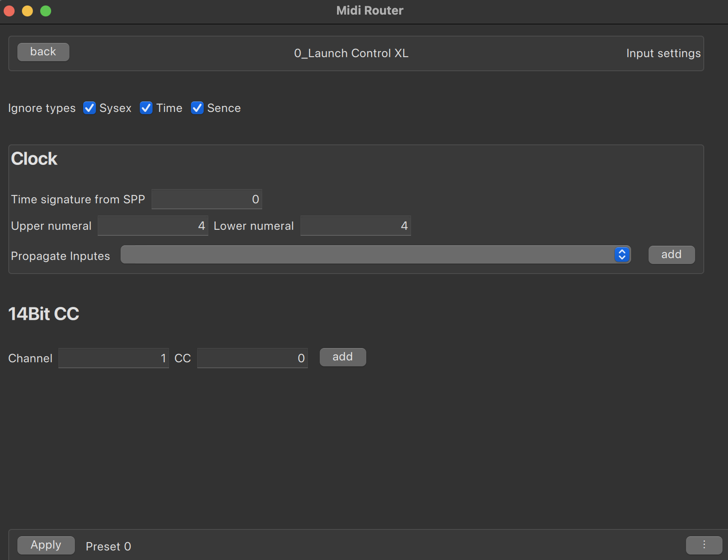Disable the Sence ignore checkbox
The height and width of the screenshot is (560, 728).
tap(197, 108)
